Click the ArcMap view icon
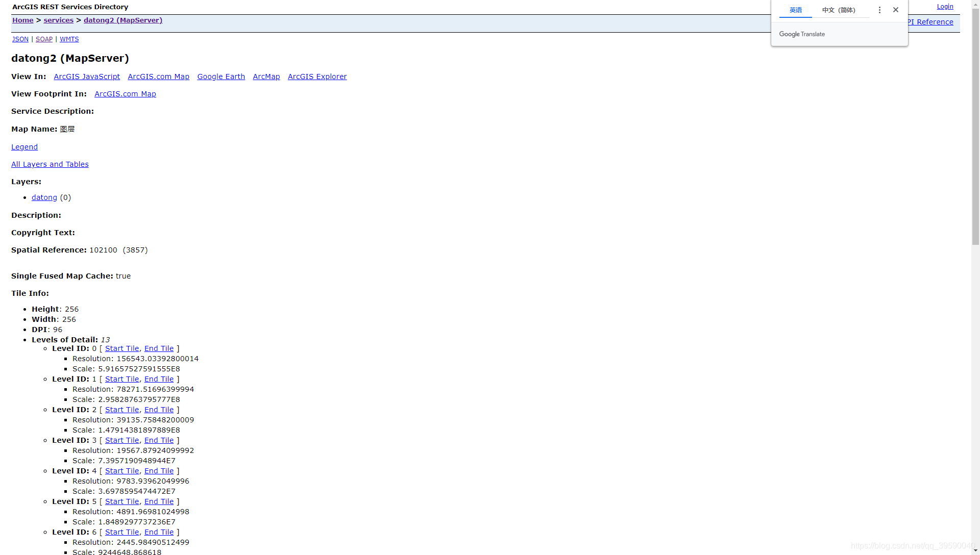 tap(266, 76)
